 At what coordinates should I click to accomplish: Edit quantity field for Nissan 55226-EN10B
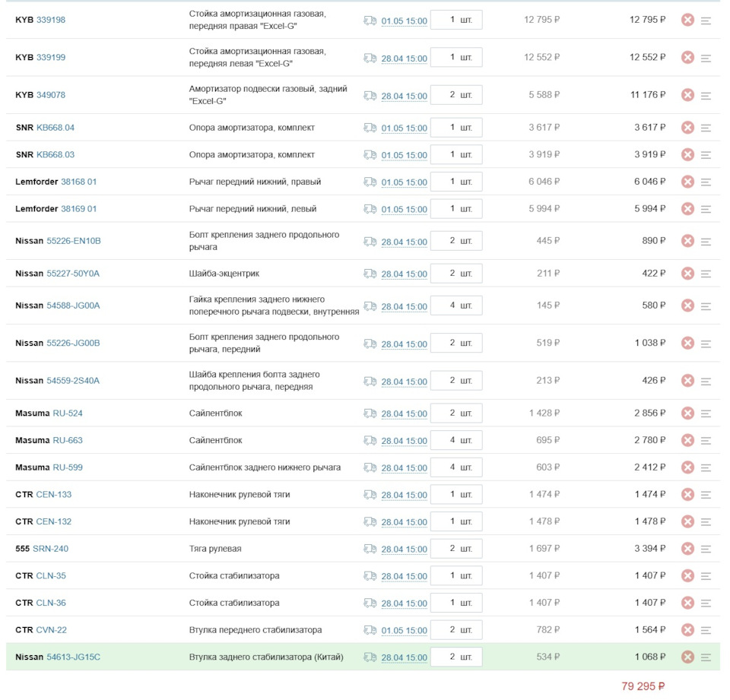[x=455, y=241]
